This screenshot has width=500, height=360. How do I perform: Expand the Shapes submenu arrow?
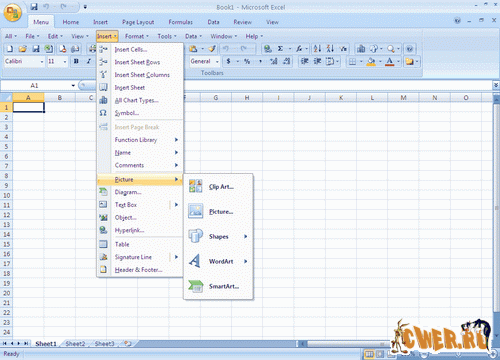pos(245,236)
